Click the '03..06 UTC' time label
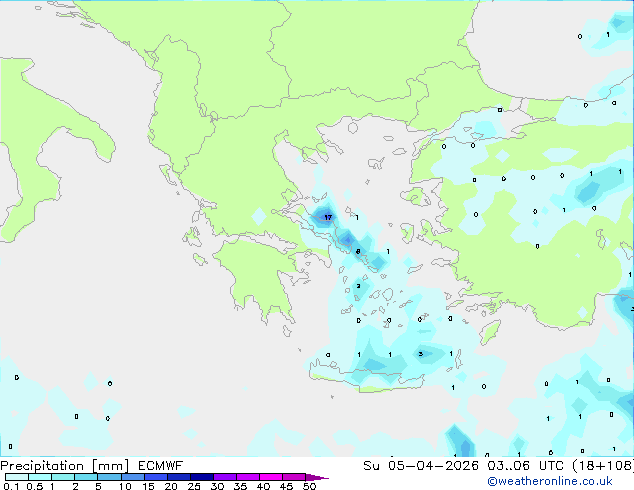The height and width of the screenshot is (490, 634). pos(525,466)
